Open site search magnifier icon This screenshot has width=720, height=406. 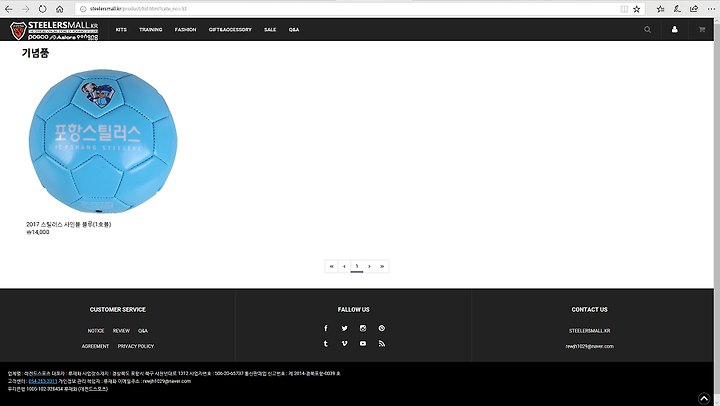pos(647,29)
